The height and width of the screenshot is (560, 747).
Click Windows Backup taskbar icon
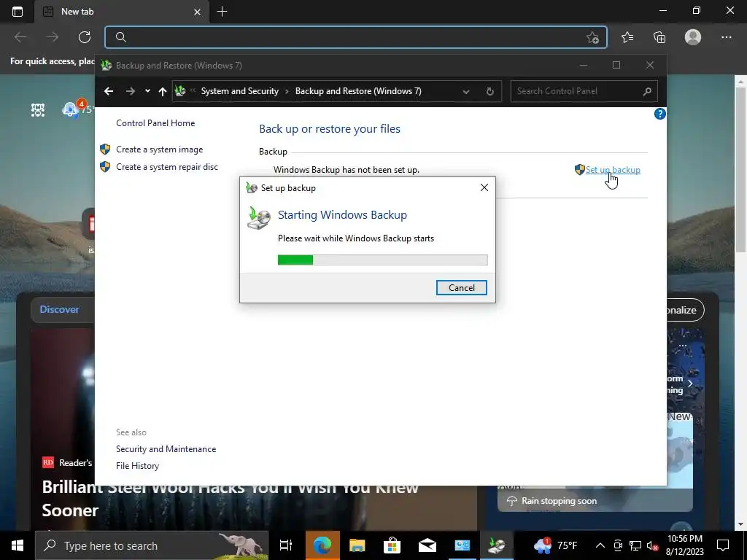496,545
